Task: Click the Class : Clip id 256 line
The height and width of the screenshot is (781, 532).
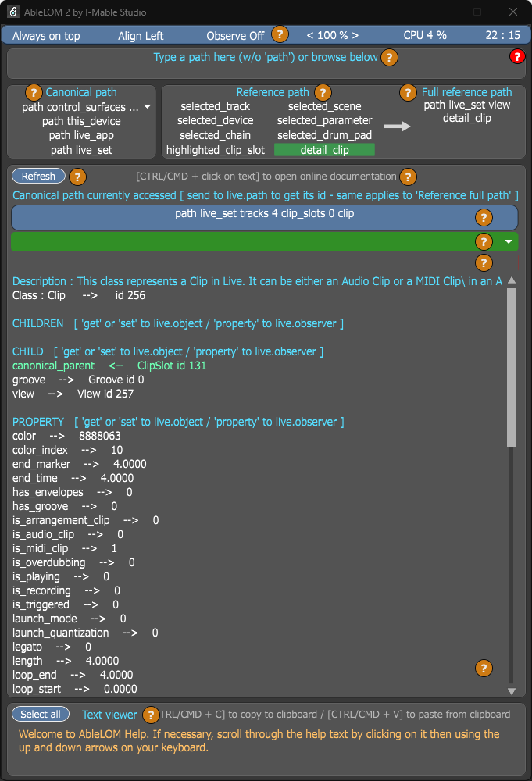Action: [x=79, y=295]
